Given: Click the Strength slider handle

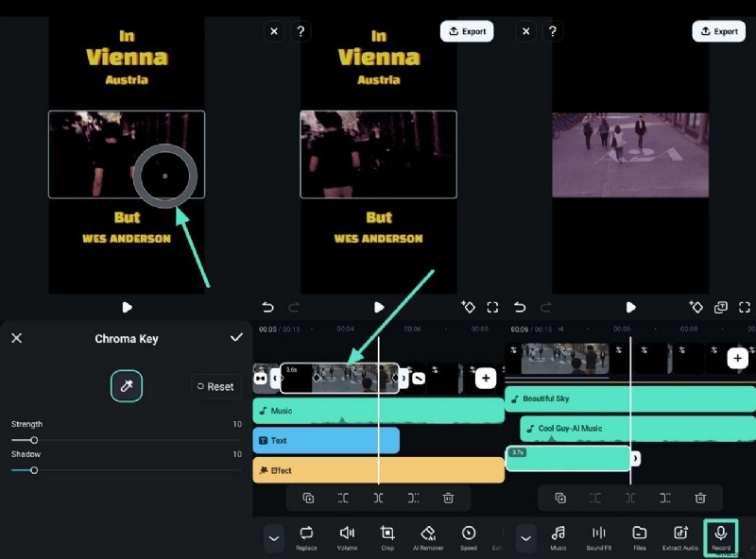Looking at the screenshot, I should 34,440.
